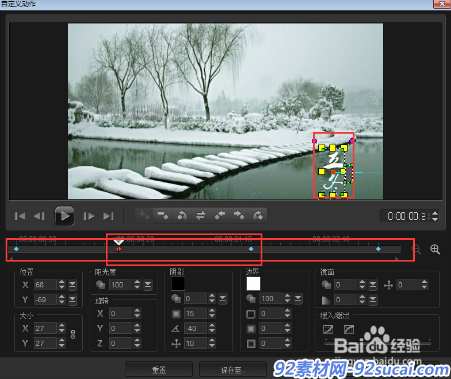Screen dimensions: 451x379
Task: Step back one frame
Action: [x=39, y=216]
